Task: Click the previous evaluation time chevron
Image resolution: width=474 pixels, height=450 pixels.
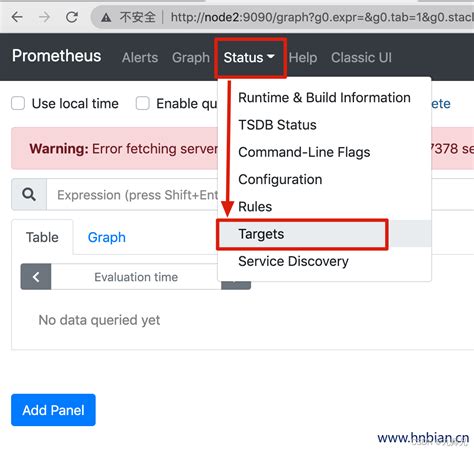Action: [36, 277]
